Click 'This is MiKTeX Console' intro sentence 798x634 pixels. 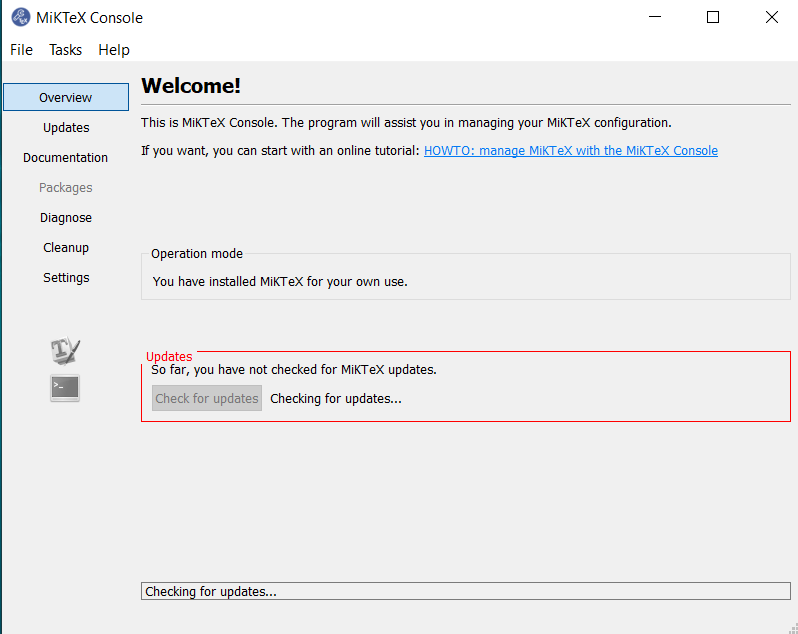click(406, 123)
